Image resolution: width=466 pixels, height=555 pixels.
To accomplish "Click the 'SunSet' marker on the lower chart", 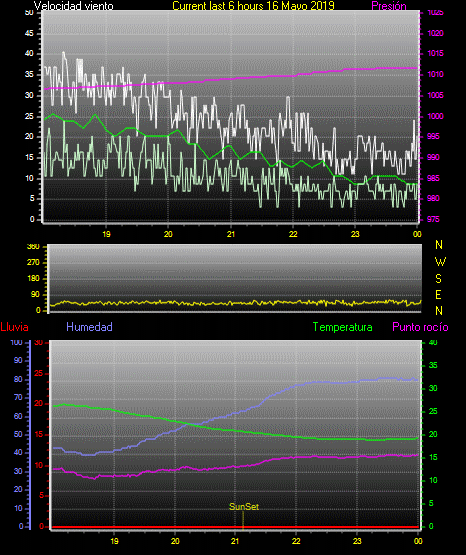I will coord(244,507).
